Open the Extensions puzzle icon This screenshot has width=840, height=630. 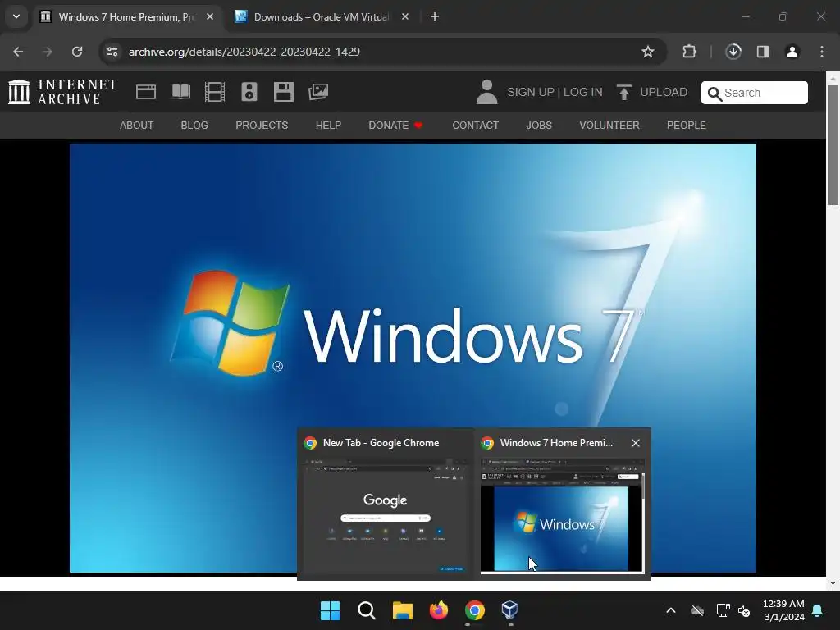(x=689, y=52)
